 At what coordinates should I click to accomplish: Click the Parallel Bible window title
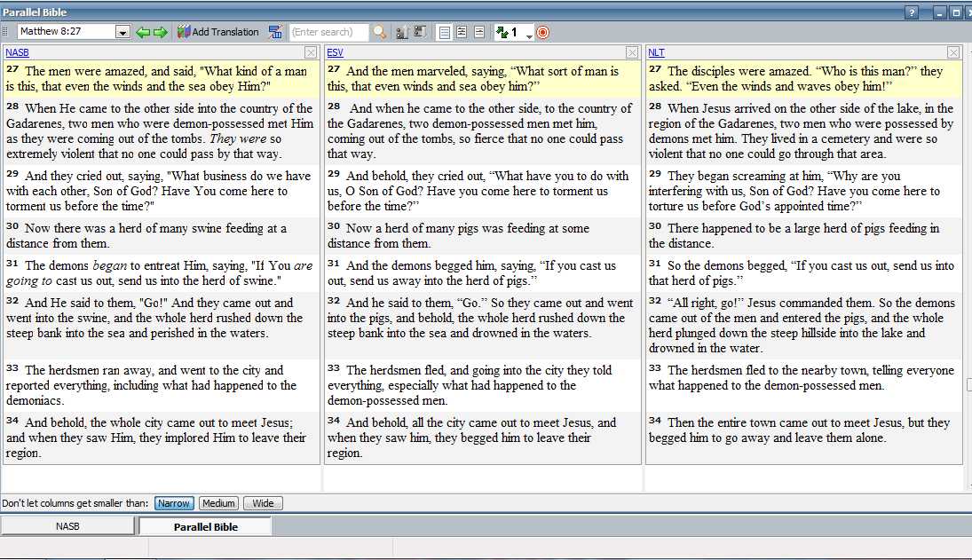point(35,12)
